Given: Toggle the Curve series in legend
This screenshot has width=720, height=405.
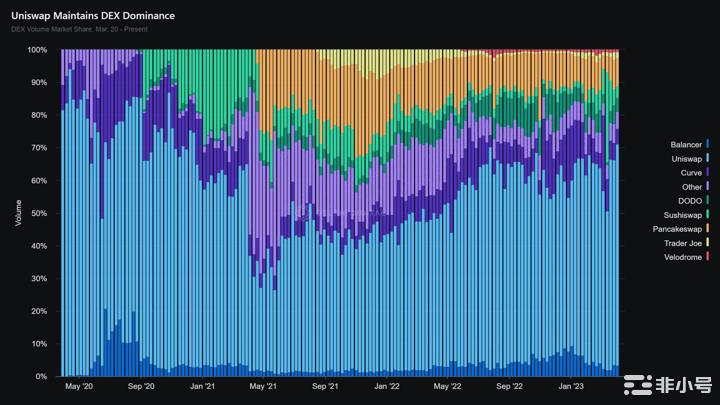Looking at the screenshot, I should [688, 172].
